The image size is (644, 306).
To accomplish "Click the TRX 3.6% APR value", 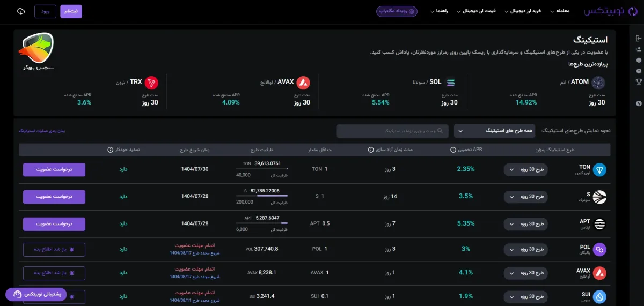I will [84, 102].
